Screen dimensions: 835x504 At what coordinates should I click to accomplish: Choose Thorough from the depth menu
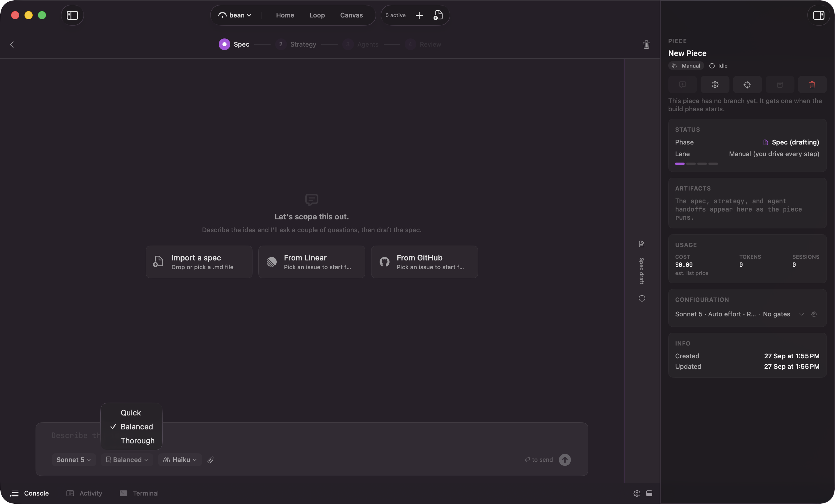pyautogui.click(x=131, y=440)
